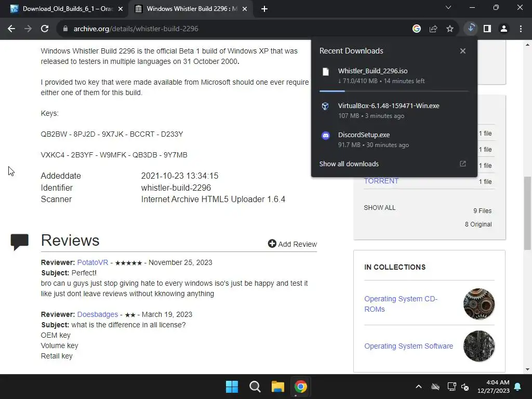
Task: Click the key starting QB2BW
Action: (112, 135)
